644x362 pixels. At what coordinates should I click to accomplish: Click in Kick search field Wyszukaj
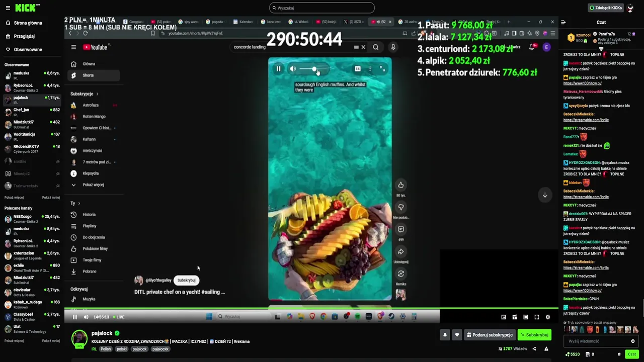322,8
